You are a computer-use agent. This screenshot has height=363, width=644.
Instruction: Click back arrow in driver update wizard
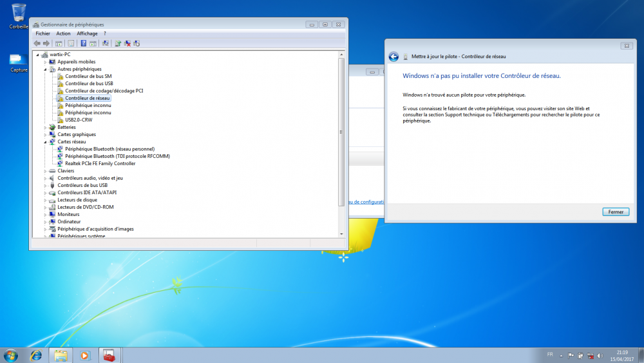[393, 57]
